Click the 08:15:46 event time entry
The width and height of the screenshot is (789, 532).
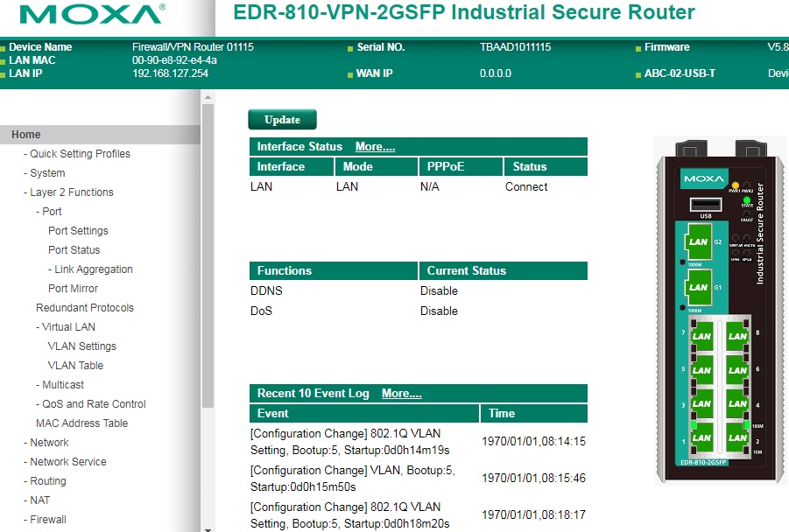pyautogui.click(x=534, y=479)
